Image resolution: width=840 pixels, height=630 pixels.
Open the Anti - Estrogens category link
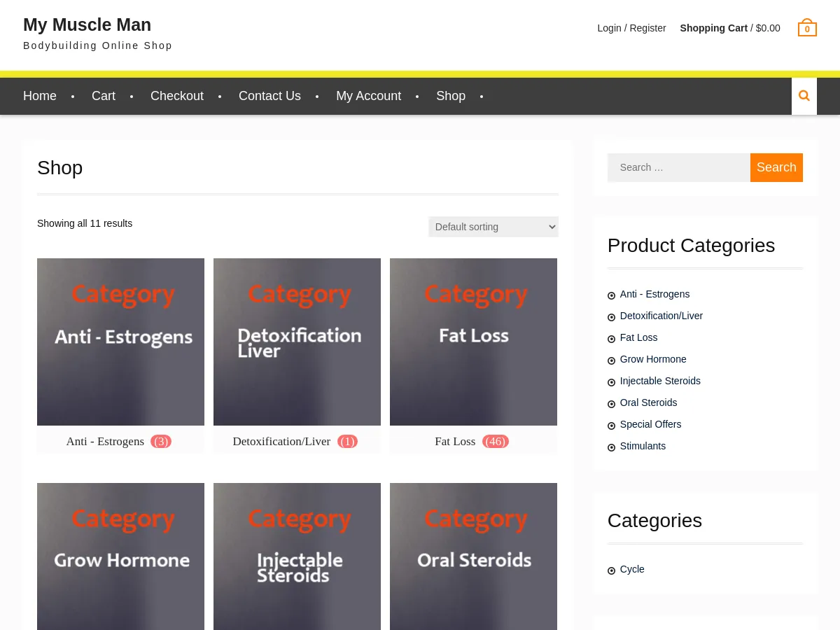654,294
